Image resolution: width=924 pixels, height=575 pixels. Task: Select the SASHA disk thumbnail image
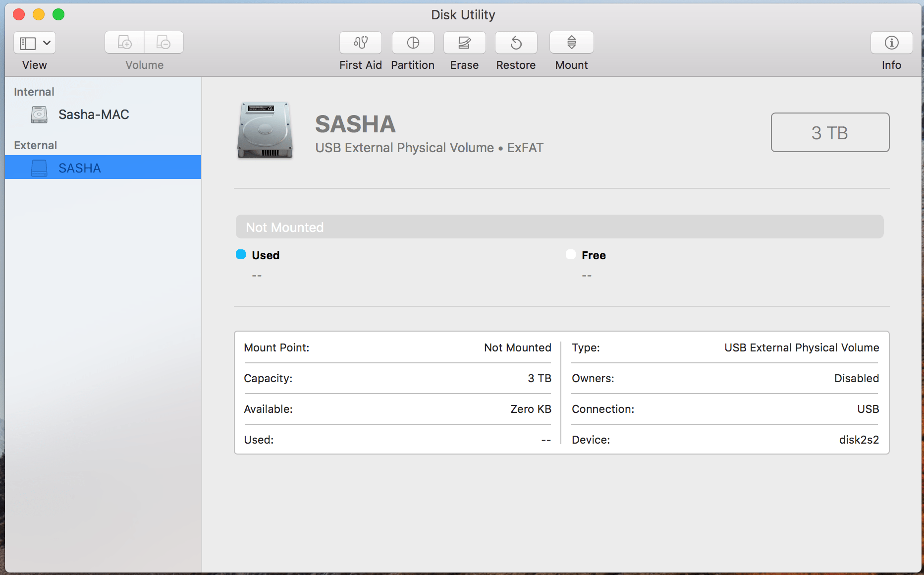(265, 130)
